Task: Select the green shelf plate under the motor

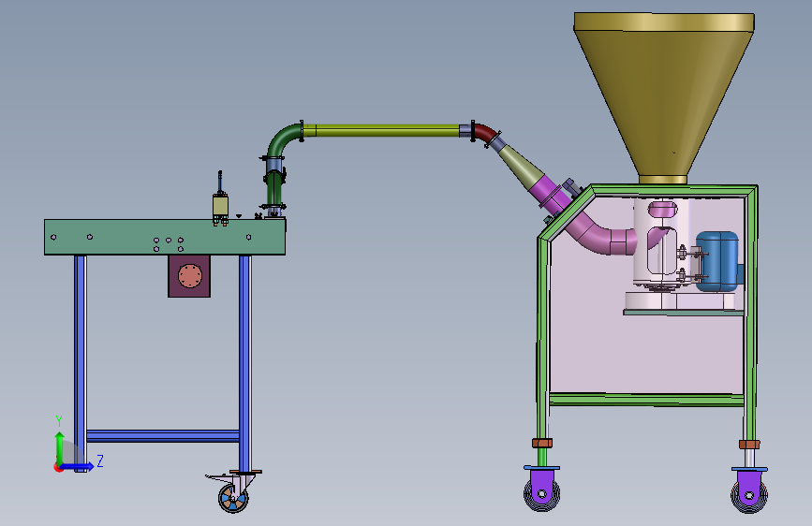Action: coord(684,313)
